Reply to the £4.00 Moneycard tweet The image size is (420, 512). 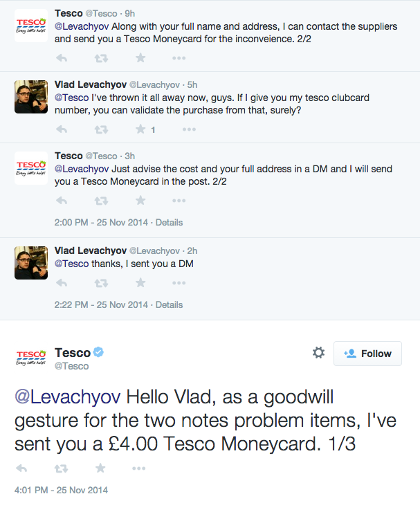(21, 468)
